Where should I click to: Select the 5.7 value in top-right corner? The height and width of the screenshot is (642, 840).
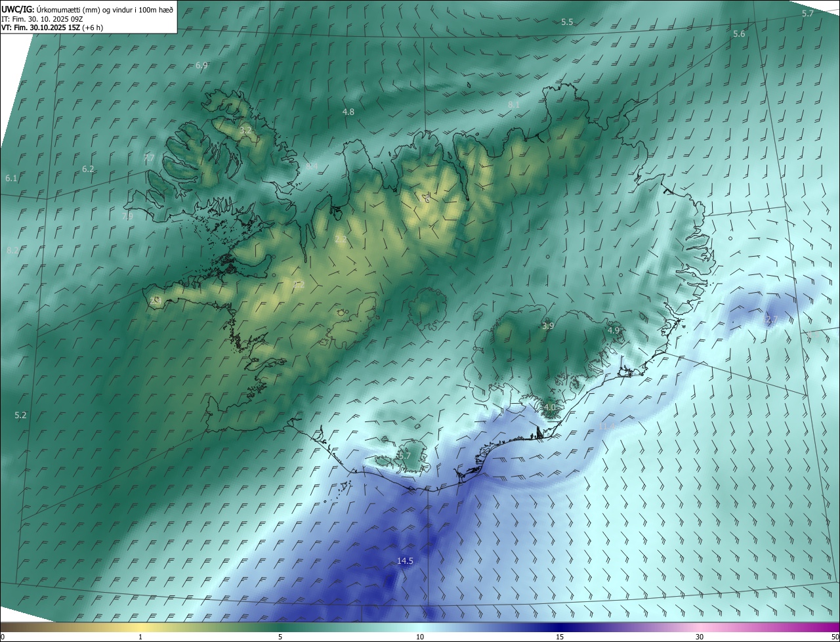808,13
